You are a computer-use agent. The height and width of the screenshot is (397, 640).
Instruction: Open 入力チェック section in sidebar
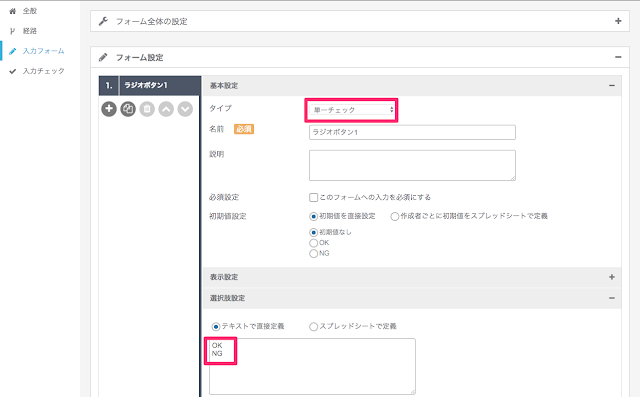coord(37,71)
